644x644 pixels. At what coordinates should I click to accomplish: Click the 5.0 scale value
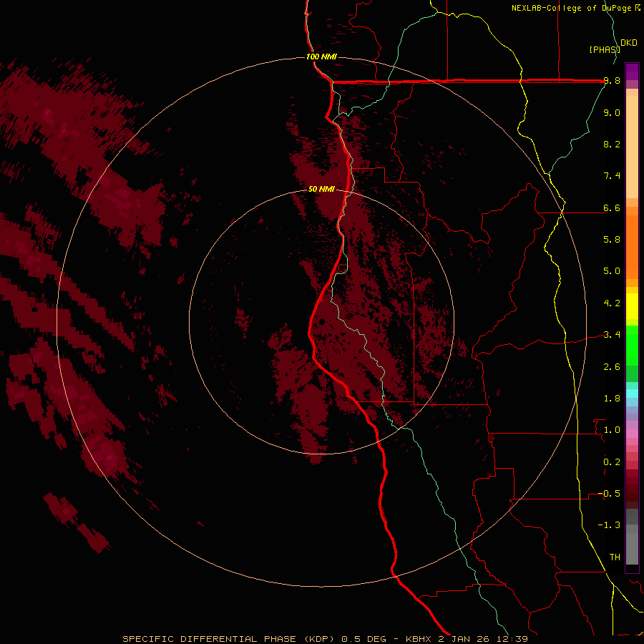(612, 271)
